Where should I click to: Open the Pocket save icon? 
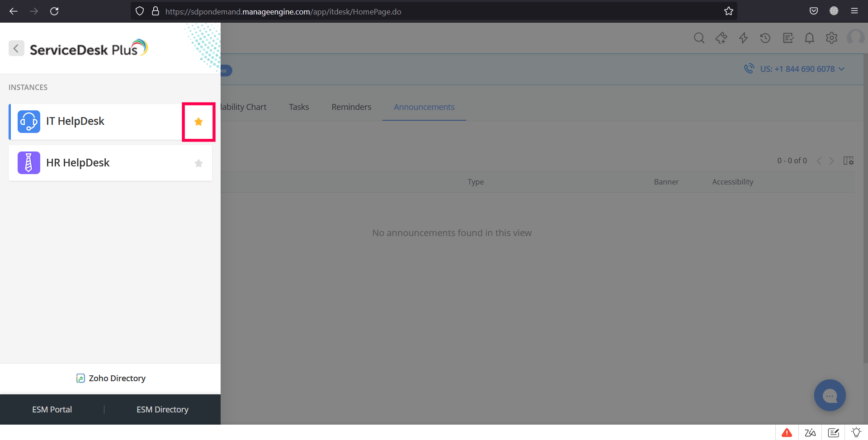tap(814, 11)
